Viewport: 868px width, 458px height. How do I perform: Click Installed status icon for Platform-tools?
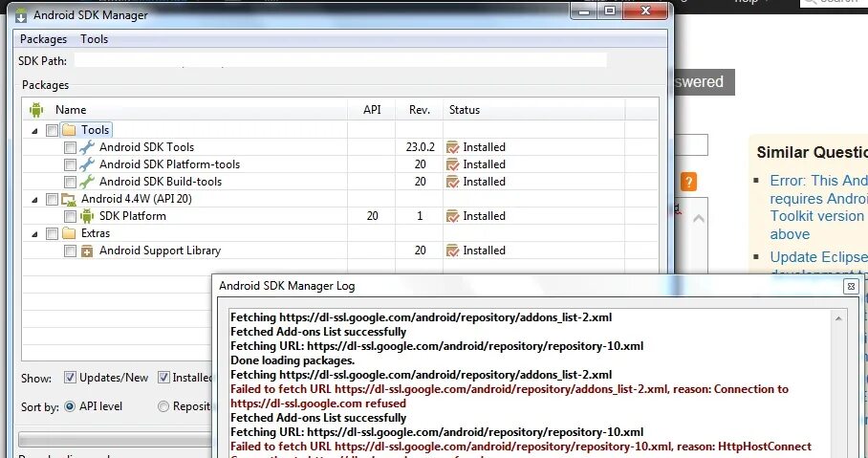pos(452,164)
